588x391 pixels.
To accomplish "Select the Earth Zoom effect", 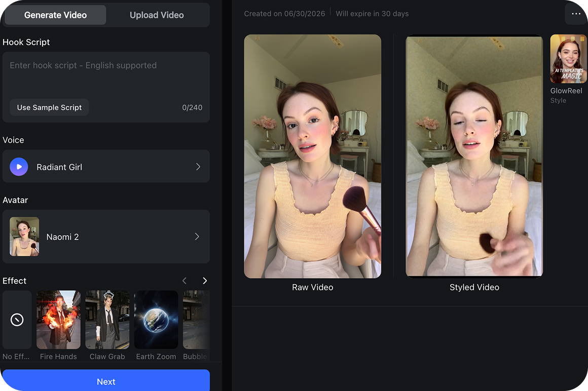I will click(156, 320).
